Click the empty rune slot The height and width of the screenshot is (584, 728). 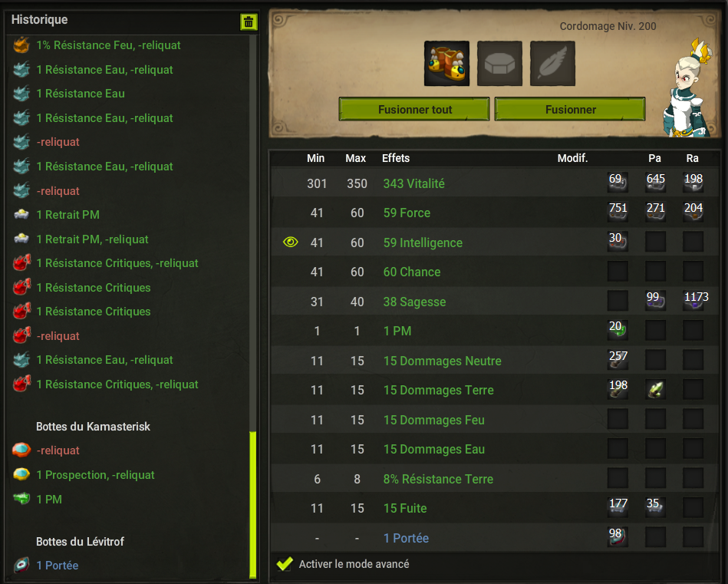499,64
